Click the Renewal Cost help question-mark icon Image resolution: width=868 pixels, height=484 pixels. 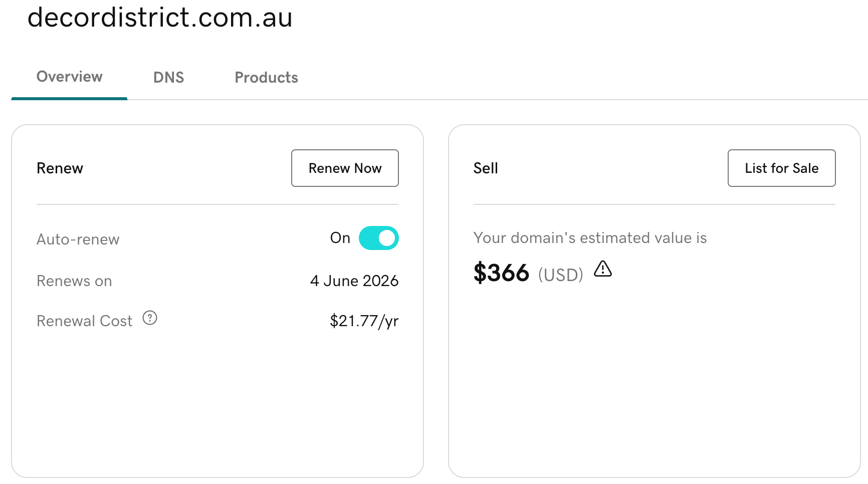pyautogui.click(x=150, y=318)
